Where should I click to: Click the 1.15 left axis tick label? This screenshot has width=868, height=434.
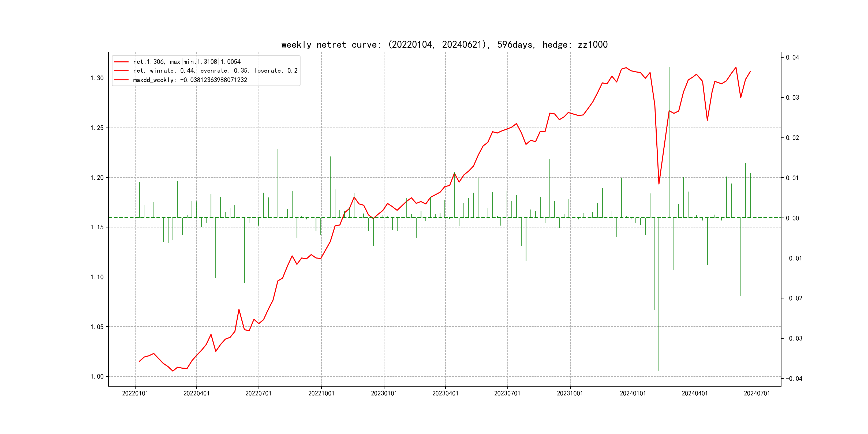(97, 227)
